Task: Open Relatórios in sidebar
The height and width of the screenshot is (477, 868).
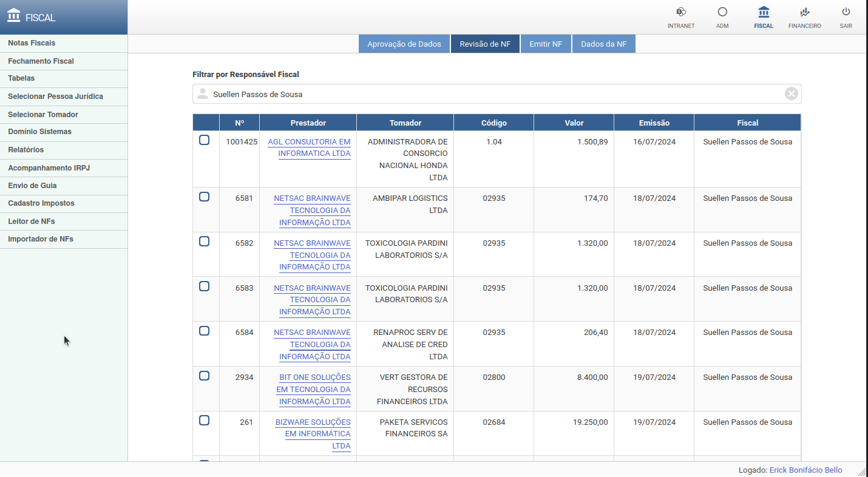Action: click(64, 150)
